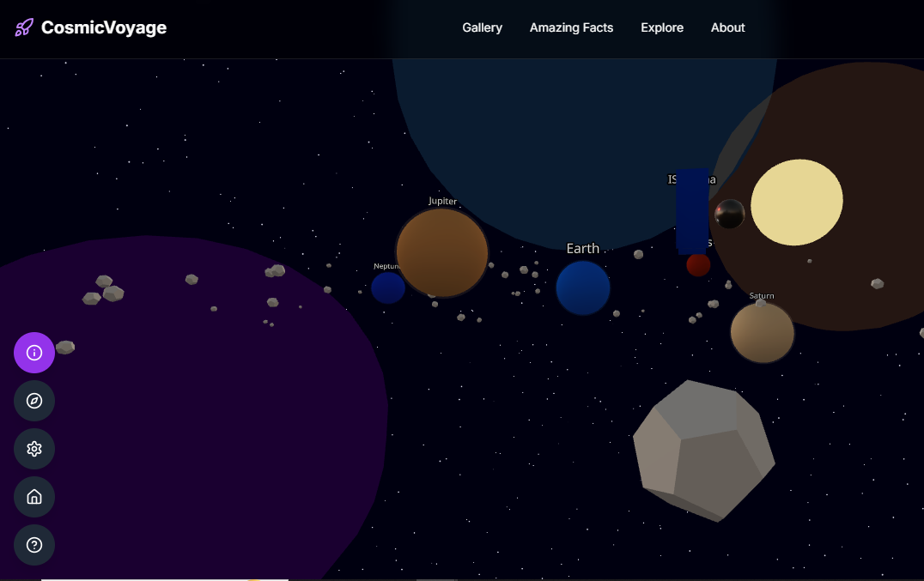Click on the Saturn planet
The height and width of the screenshot is (581, 924).
coord(762,333)
